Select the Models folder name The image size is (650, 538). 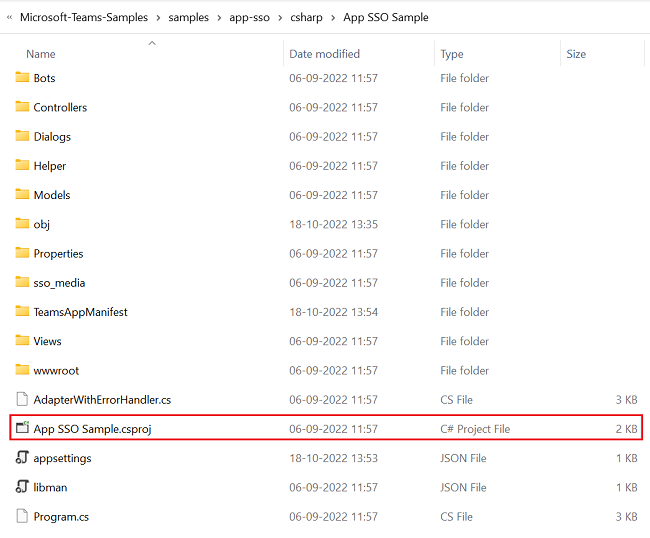coord(52,195)
